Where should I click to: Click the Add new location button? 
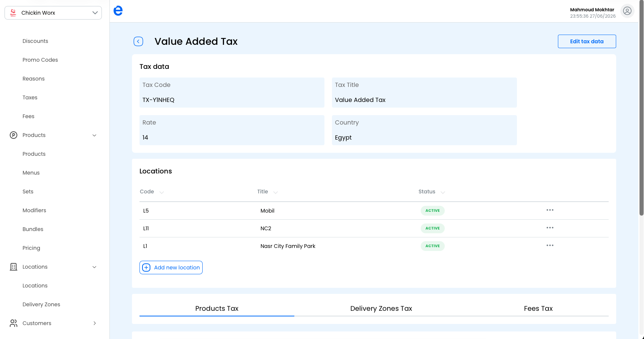[x=171, y=268]
